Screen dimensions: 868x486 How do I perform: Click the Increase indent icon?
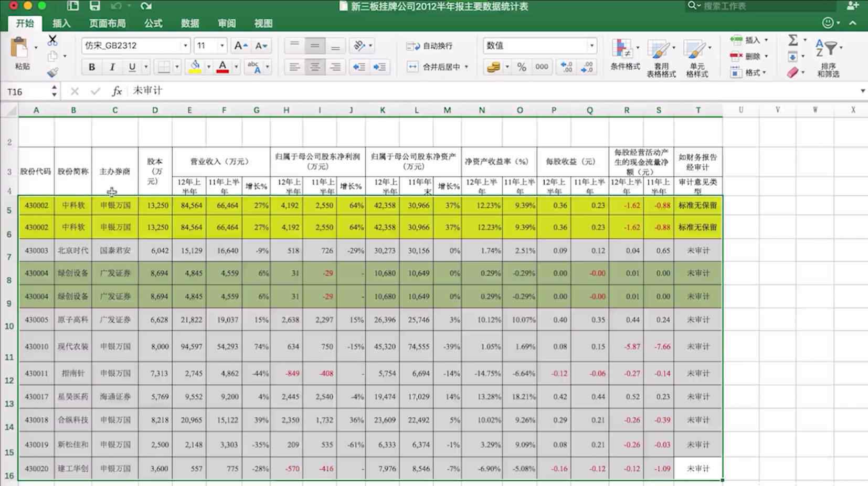point(379,67)
